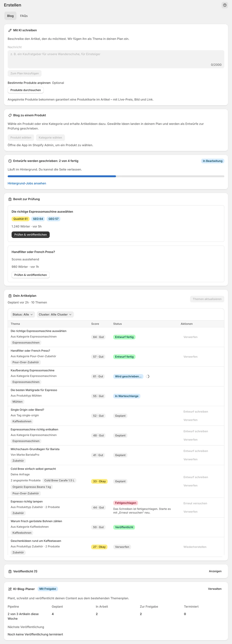Viewport: 232px width, 644px height.
Task: Select the Blog tab
Action: click(x=10, y=16)
